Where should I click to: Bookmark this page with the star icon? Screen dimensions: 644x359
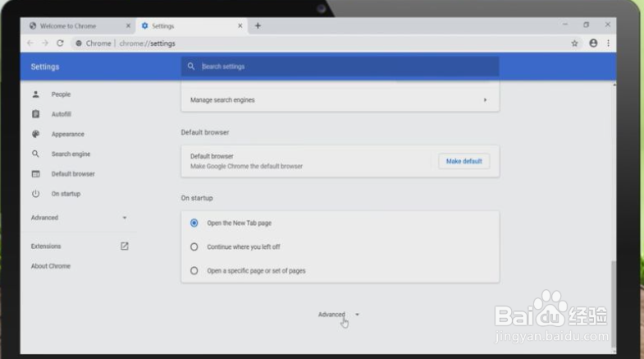pyautogui.click(x=574, y=44)
